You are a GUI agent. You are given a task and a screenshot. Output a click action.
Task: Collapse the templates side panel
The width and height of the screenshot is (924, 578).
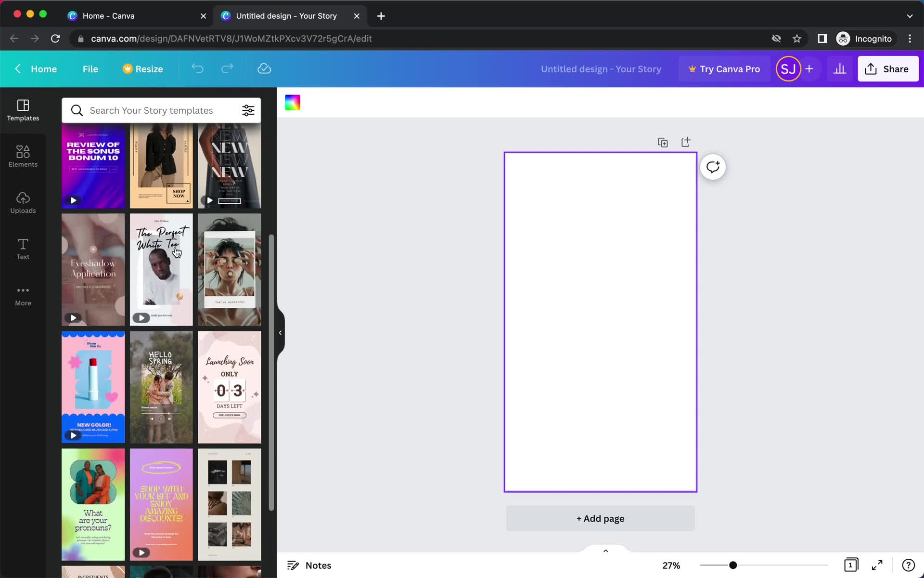click(281, 333)
